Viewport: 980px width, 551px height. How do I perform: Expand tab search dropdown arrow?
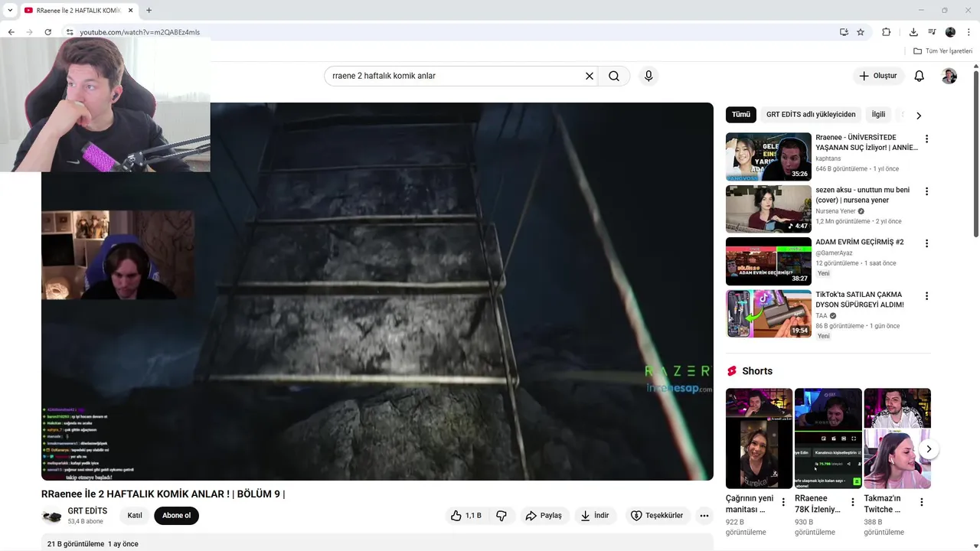[x=10, y=10]
